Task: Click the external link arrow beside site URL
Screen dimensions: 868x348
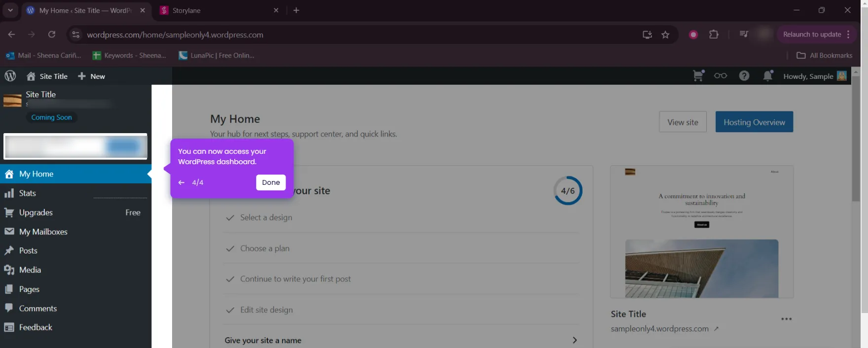Action: (716, 329)
